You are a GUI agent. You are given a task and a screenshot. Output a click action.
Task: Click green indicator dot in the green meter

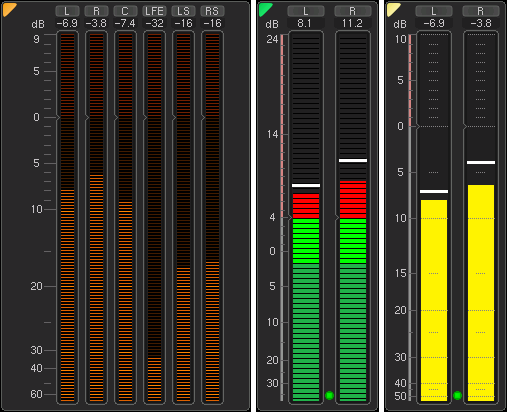(x=329, y=395)
